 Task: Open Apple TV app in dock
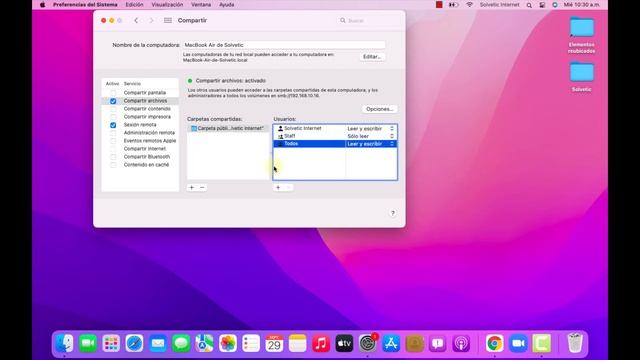(x=344, y=343)
